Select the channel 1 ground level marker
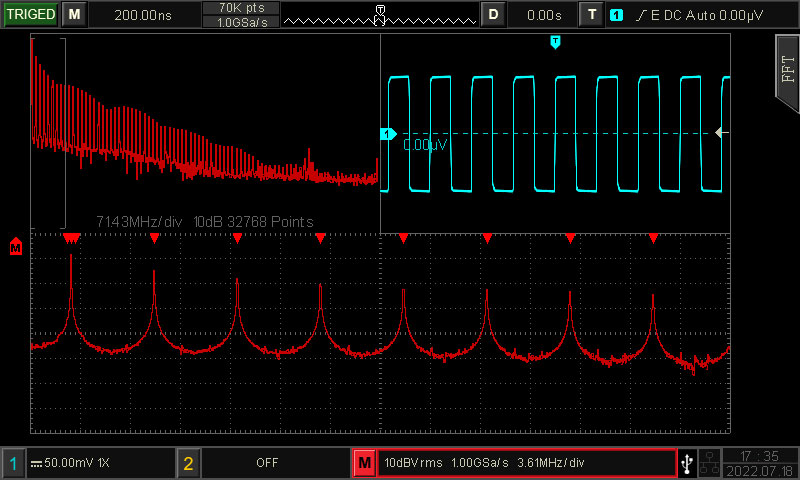800x480 pixels. click(388, 134)
